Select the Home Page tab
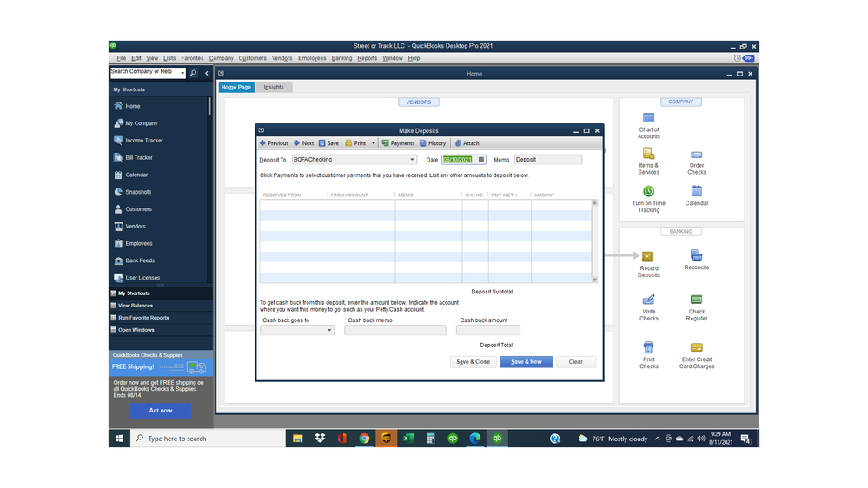 236,87
